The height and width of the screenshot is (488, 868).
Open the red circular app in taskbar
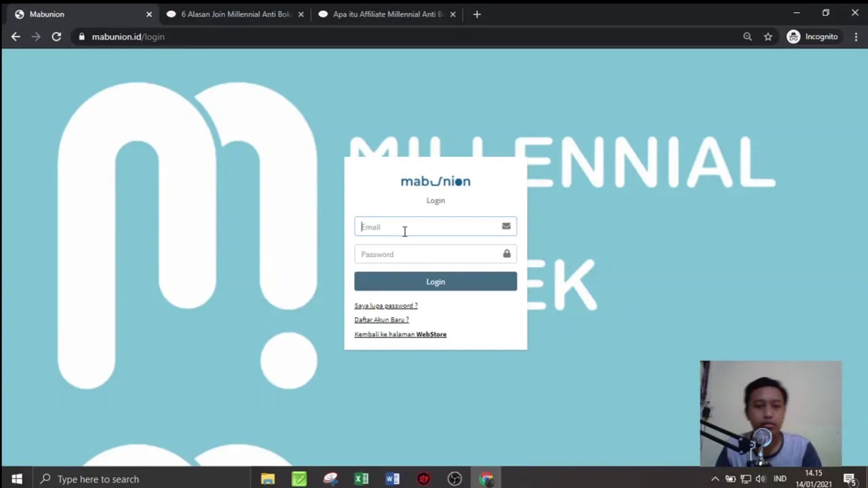tap(424, 479)
